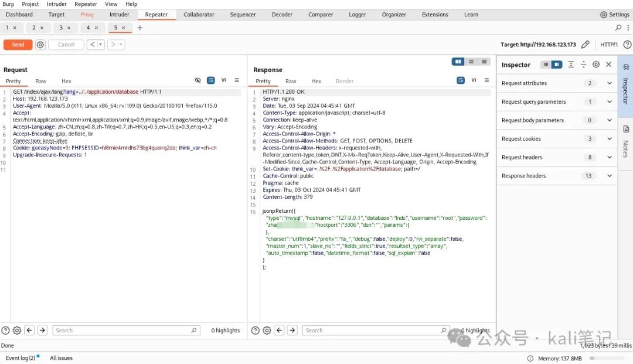Select Inspector side tab

click(x=625, y=85)
